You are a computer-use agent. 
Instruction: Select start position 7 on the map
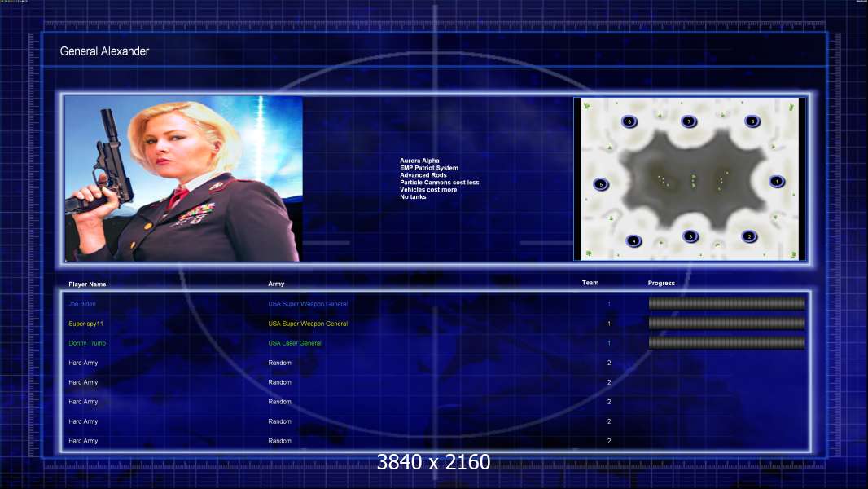coord(689,121)
